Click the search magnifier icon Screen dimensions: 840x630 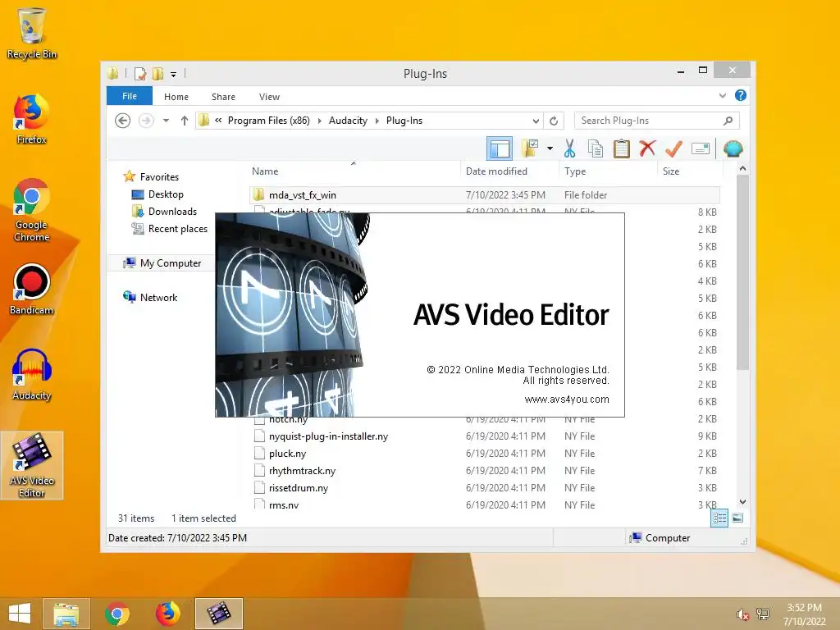(x=728, y=121)
